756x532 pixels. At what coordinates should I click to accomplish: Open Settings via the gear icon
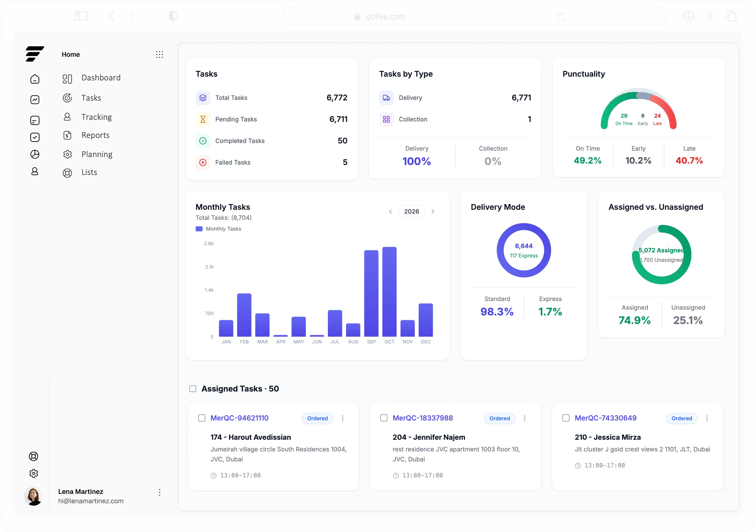(x=34, y=473)
